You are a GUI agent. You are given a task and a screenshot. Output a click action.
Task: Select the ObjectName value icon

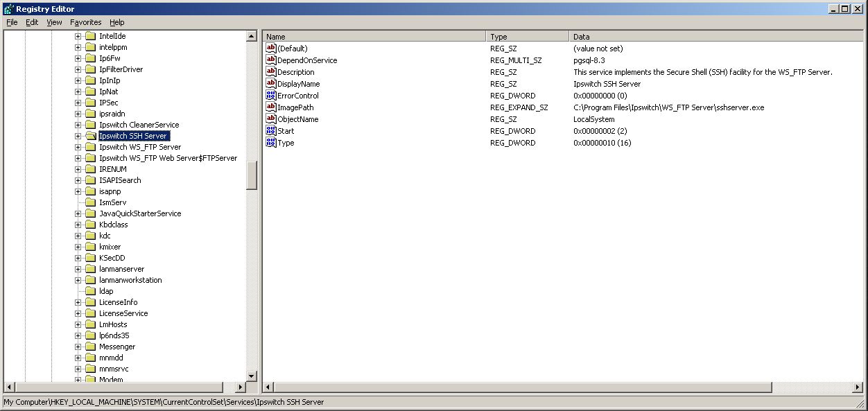(x=271, y=119)
